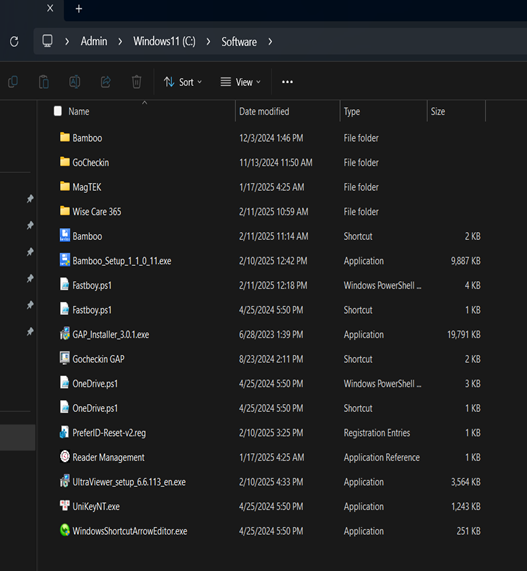The image size is (527, 571).
Task: Sort by the Name column header
Action: pos(79,111)
